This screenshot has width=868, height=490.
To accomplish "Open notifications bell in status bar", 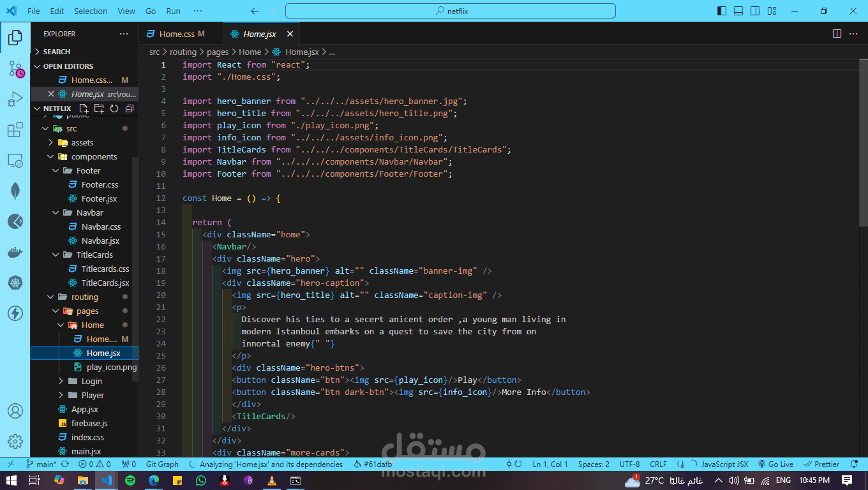I will 854,464.
